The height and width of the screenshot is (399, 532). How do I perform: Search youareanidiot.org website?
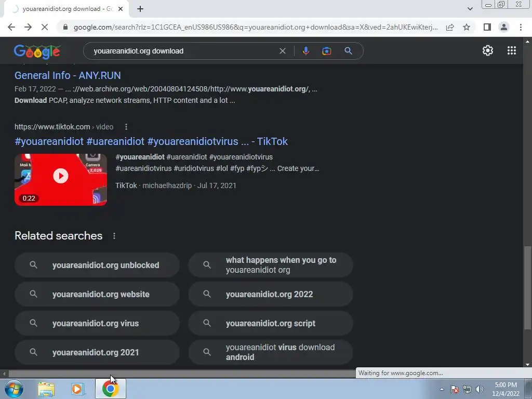click(97, 294)
